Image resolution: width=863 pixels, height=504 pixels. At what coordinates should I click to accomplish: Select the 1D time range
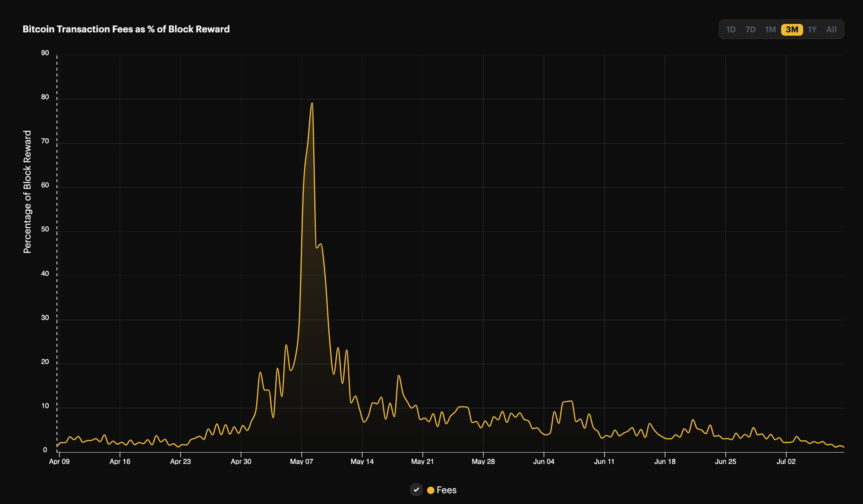pyautogui.click(x=731, y=30)
